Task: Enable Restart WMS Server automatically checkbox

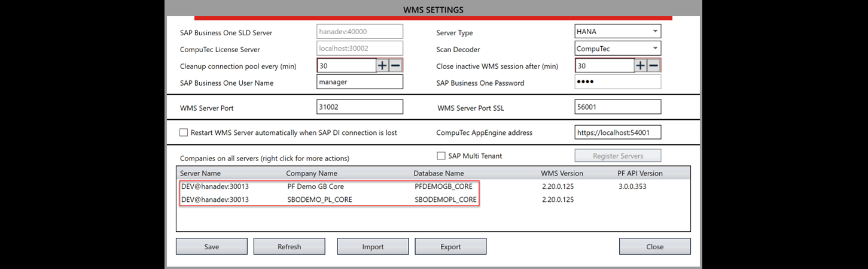Action: click(184, 132)
